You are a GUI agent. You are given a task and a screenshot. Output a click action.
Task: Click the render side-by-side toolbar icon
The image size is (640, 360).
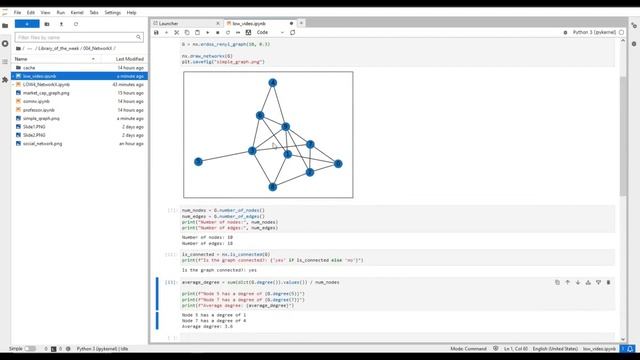tap(293, 32)
